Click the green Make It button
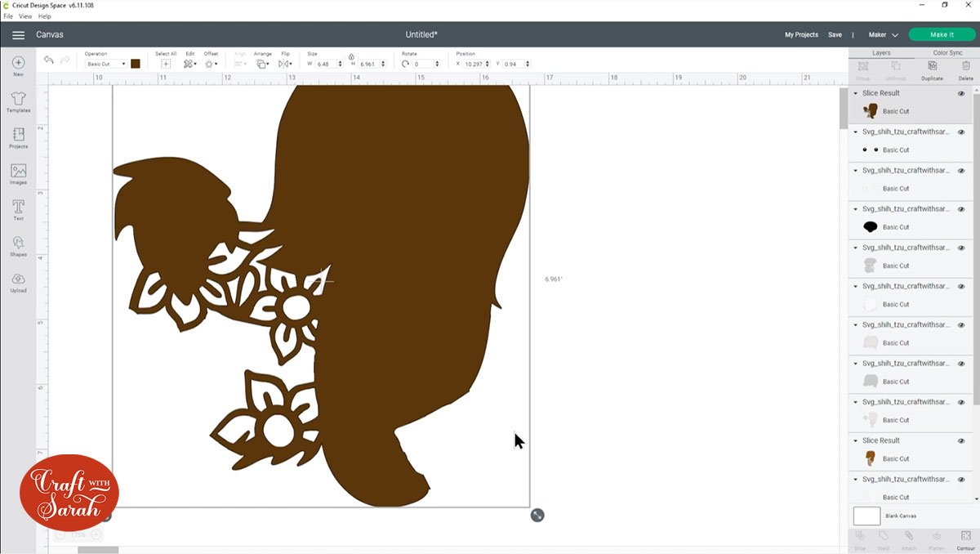The width and height of the screenshot is (980, 554). 942,35
